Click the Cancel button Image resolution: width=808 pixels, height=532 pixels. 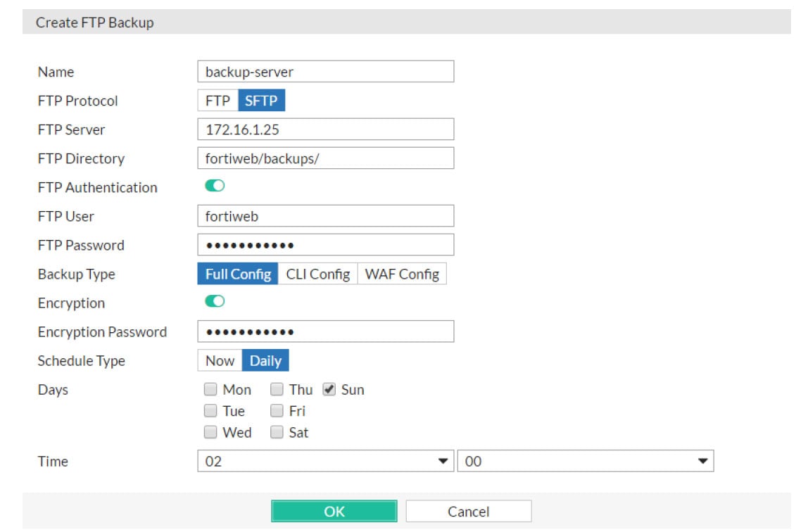pos(468,511)
